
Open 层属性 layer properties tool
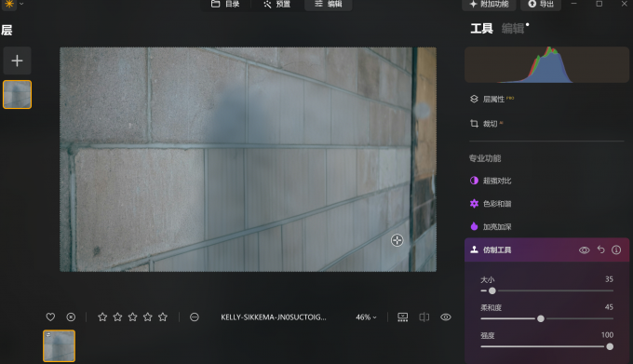click(x=492, y=100)
